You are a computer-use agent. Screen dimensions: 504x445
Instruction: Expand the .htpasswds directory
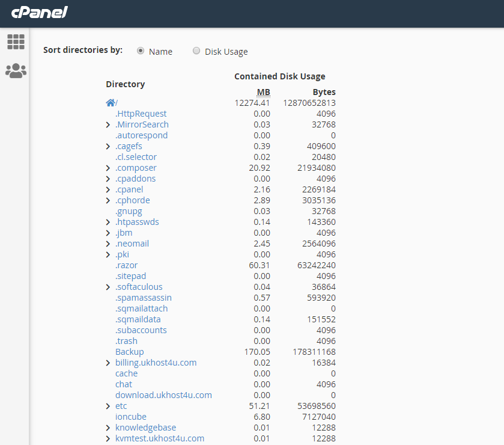pos(108,222)
